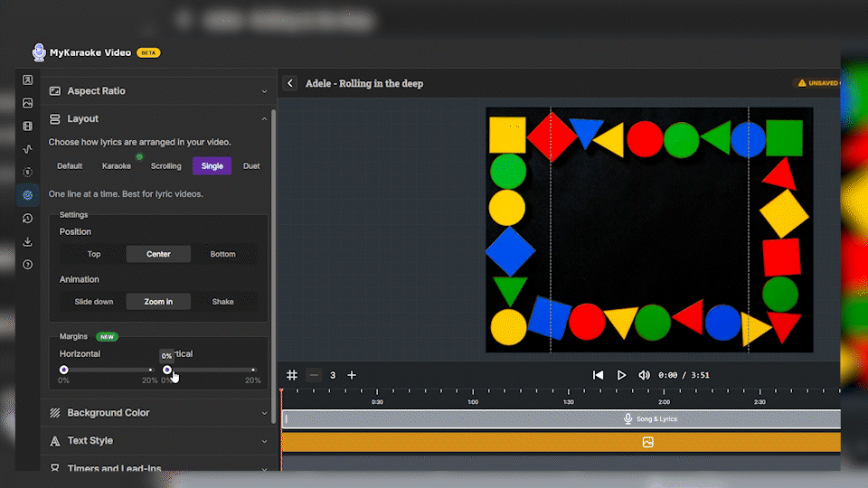Open the history sidebar icon
Image resolution: width=868 pixels, height=488 pixels.
click(28, 219)
